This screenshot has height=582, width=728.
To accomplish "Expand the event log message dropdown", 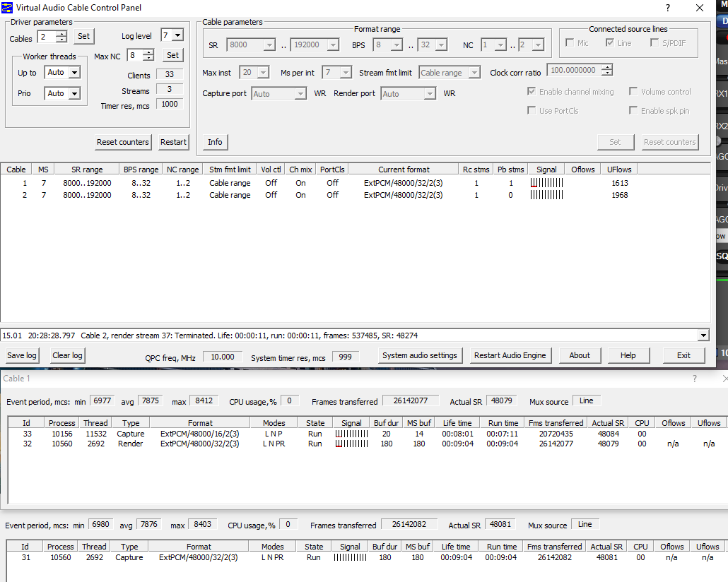I will pos(703,335).
